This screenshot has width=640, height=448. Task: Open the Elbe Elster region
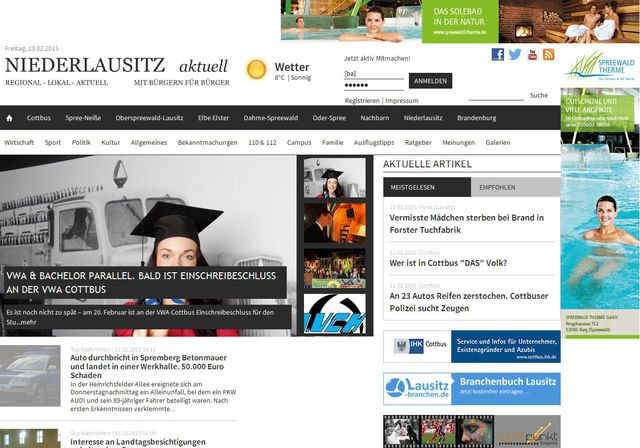tap(213, 118)
